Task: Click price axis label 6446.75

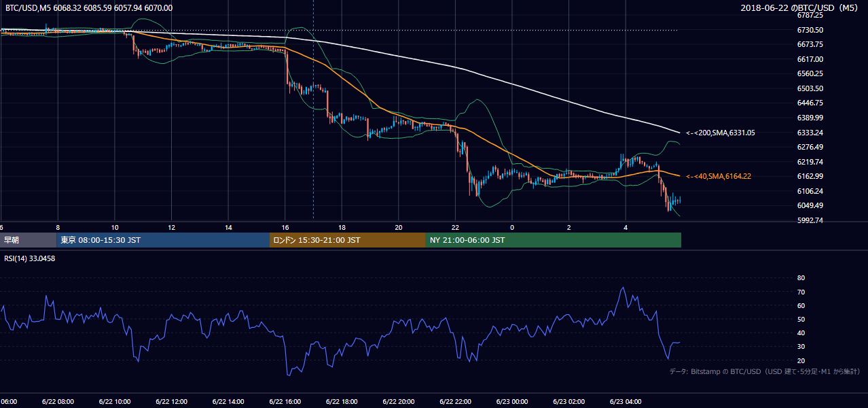Action: coord(810,103)
